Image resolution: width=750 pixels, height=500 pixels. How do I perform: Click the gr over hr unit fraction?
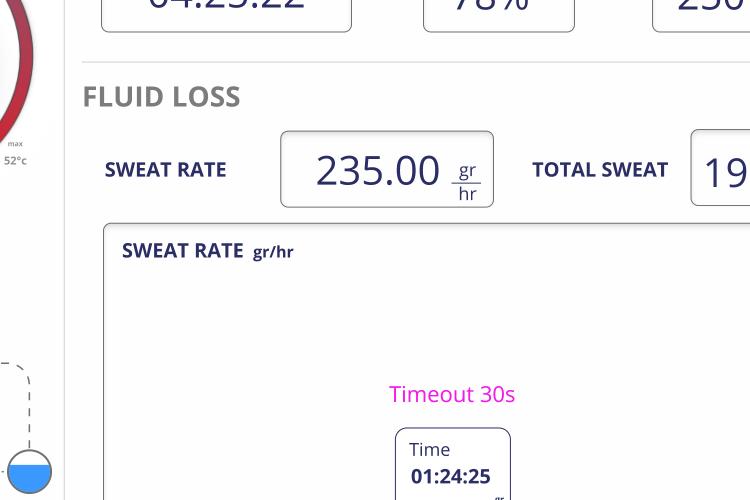point(467,182)
